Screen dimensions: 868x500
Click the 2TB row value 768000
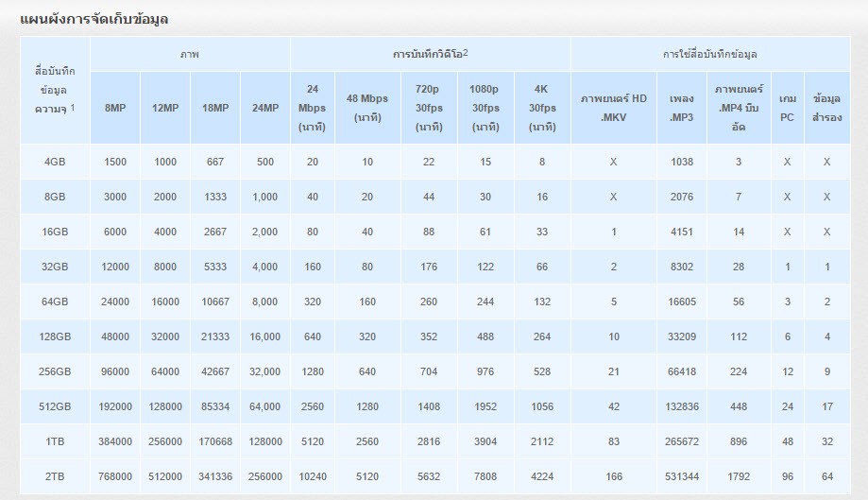tap(115, 476)
